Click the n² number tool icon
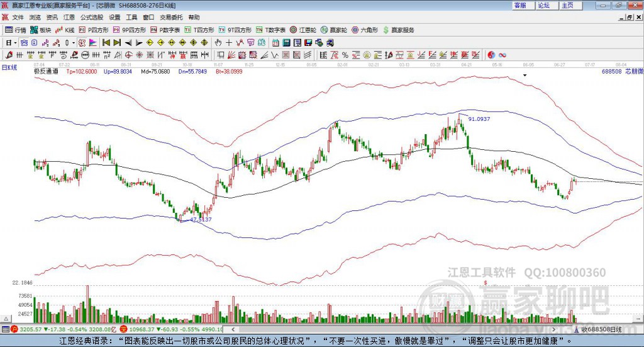 (107, 55)
